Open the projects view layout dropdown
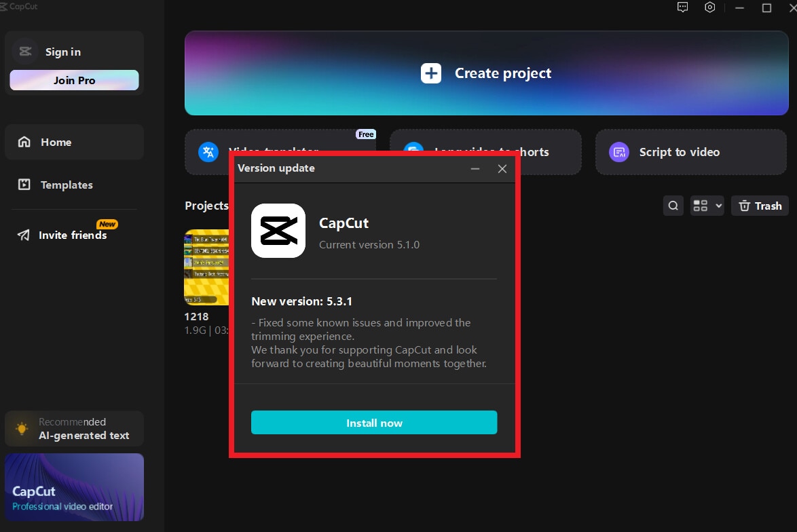 pos(707,205)
